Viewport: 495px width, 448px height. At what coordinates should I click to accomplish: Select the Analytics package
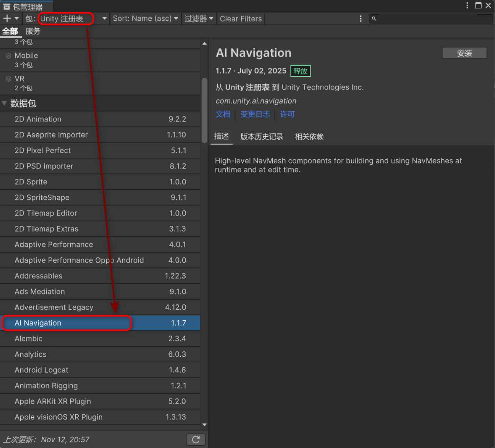click(x=100, y=355)
